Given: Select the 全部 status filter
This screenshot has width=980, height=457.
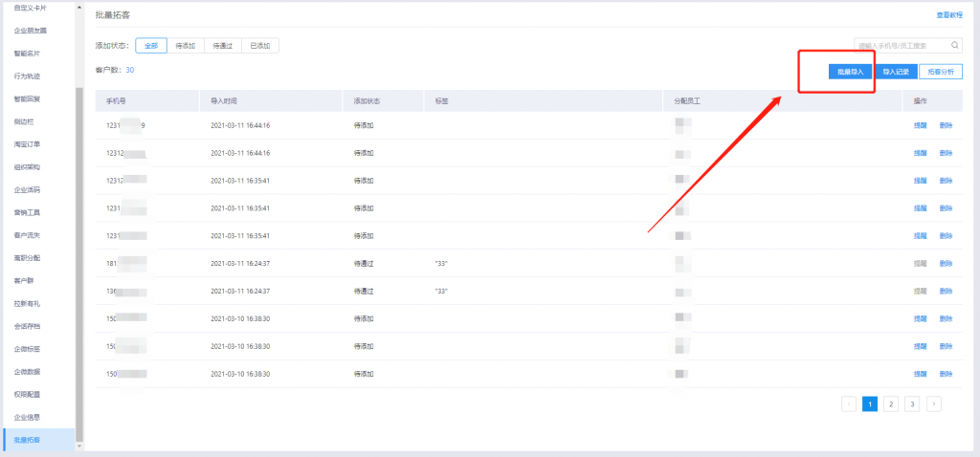Looking at the screenshot, I should [151, 46].
